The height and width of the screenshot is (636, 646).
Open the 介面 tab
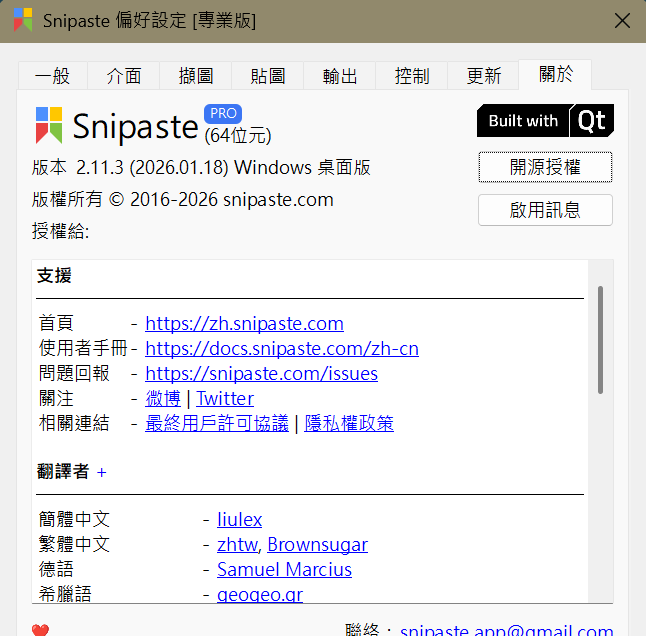point(124,76)
